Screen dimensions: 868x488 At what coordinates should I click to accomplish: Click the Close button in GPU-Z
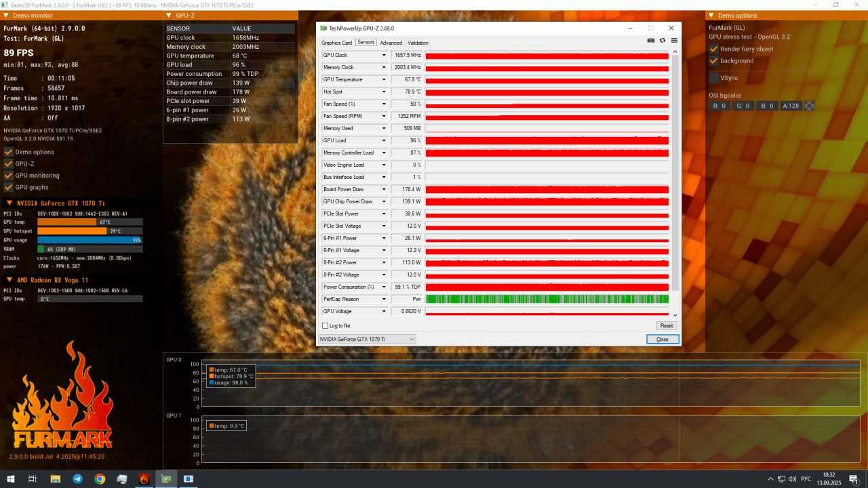(x=663, y=339)
